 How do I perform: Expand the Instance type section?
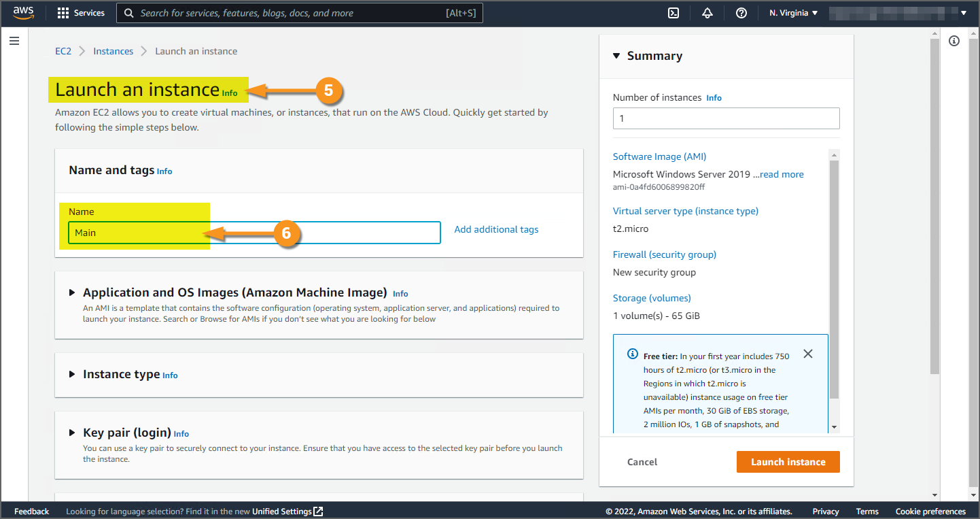point(72,374)
